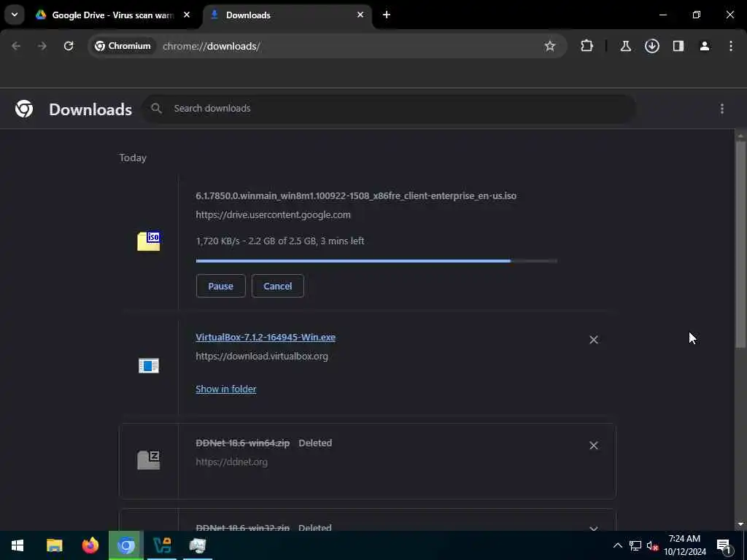Remove DDNet-18.6-win64.zip entry from list
This screenshot has height=560, width=747.
click(x=594, y=446)
